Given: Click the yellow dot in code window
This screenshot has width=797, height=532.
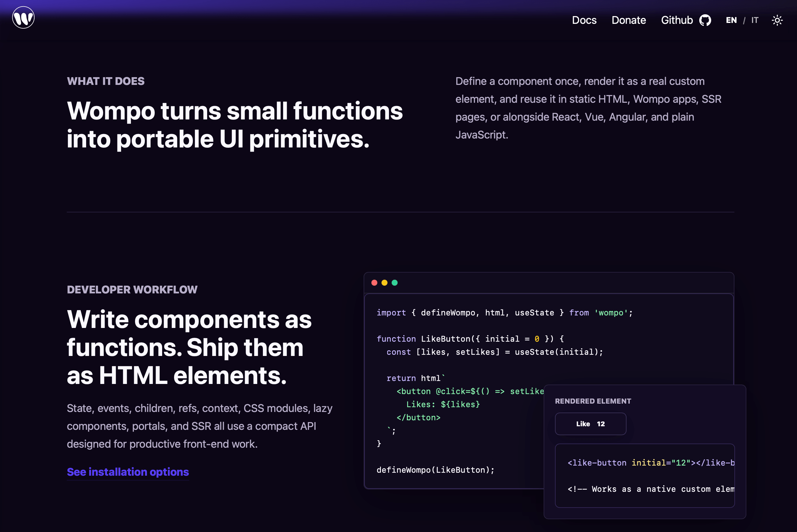Looking at the screenshot, I should [384, 283].
